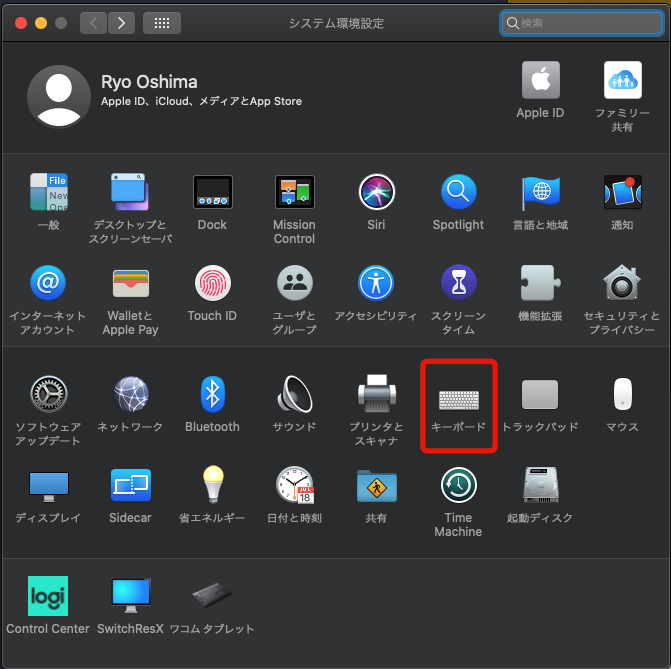Open Walletと Apple Pay preferences
This screenshot has height=669, width=671.
(x=131, y=283)
